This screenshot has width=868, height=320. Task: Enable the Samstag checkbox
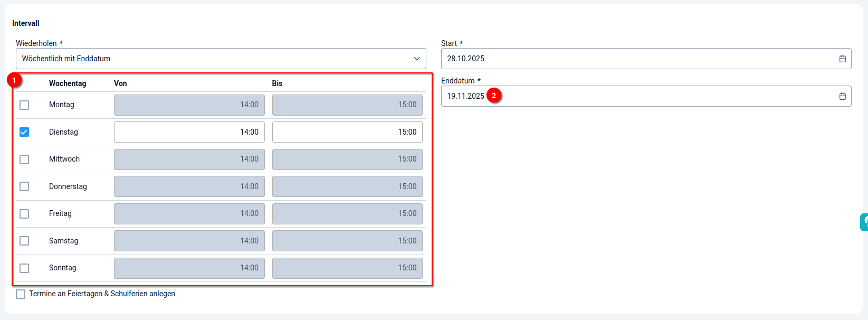[x=24, y=241]
